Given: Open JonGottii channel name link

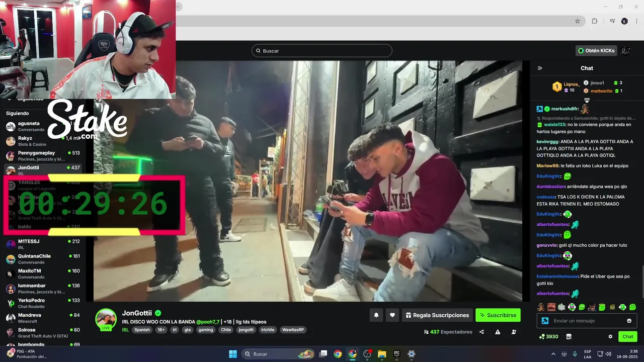Looking at the screenshot, I should click(x=137, y=313).
